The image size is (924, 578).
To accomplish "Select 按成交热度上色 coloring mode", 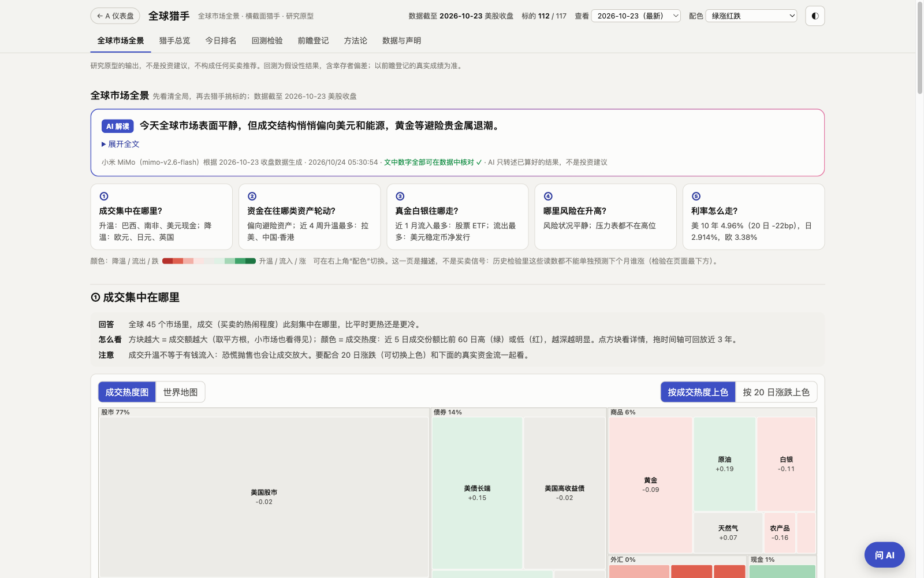I will [x=698, y=392].
